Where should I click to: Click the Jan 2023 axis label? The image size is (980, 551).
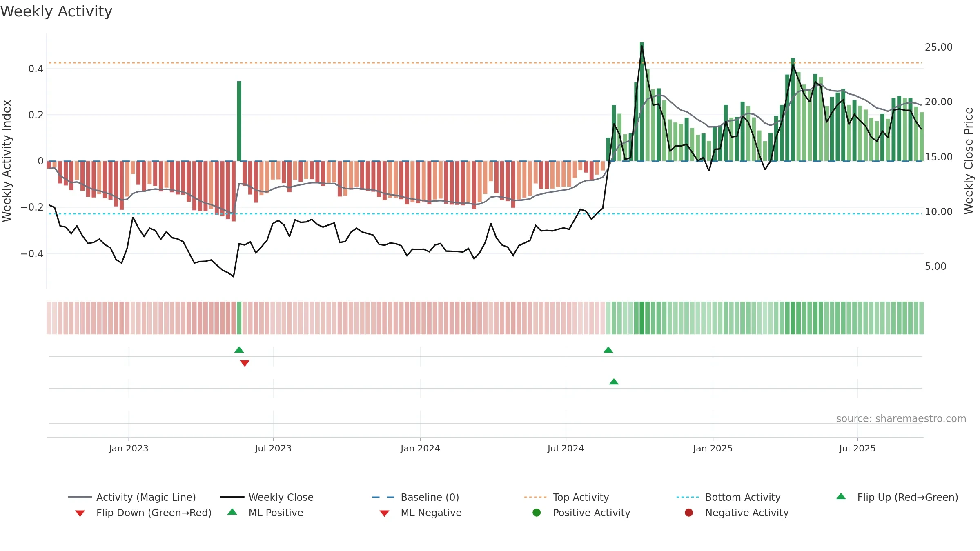(129, 448)
